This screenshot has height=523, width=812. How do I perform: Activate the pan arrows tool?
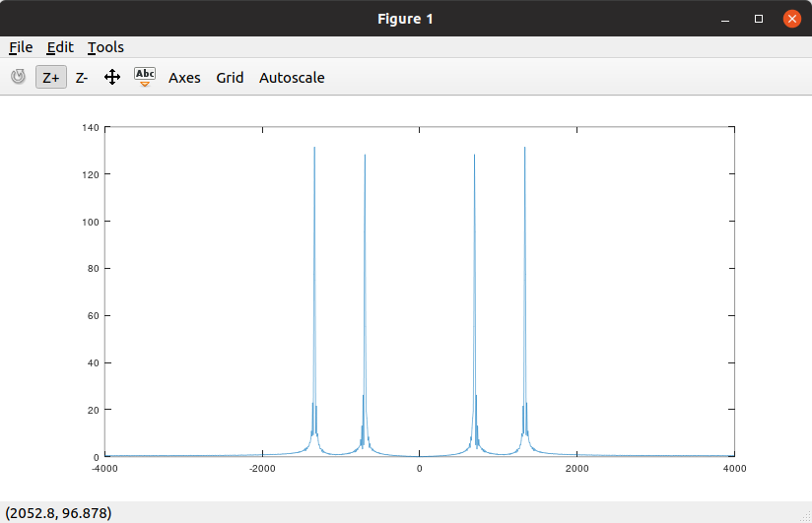[x=112, y=77]
